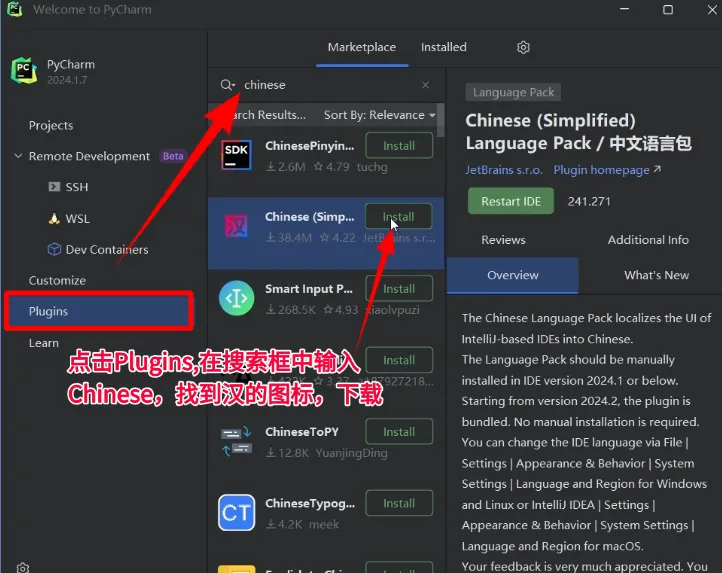
Task: Install the ChineseTypography plugin
Action: click(x=399, y=503)
